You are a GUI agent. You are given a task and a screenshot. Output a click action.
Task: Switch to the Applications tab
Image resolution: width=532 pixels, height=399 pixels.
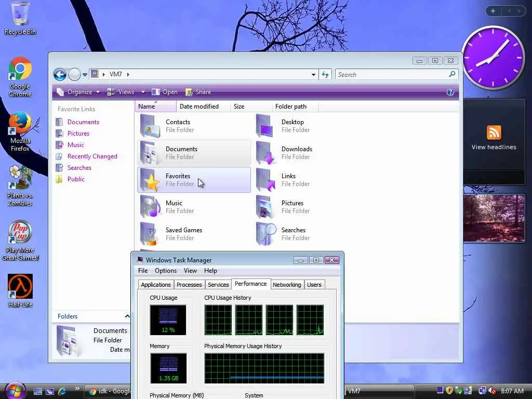click(x=156, y=285)
